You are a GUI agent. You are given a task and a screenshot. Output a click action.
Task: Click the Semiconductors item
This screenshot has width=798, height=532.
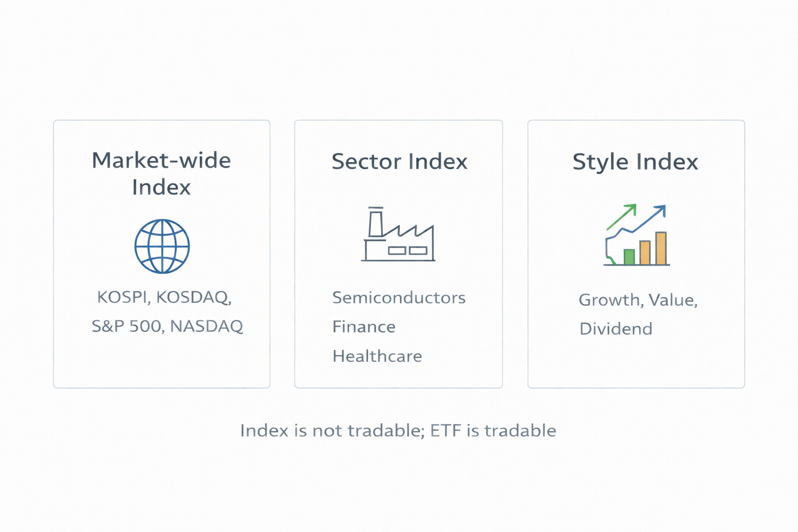(x=398, y=298)
